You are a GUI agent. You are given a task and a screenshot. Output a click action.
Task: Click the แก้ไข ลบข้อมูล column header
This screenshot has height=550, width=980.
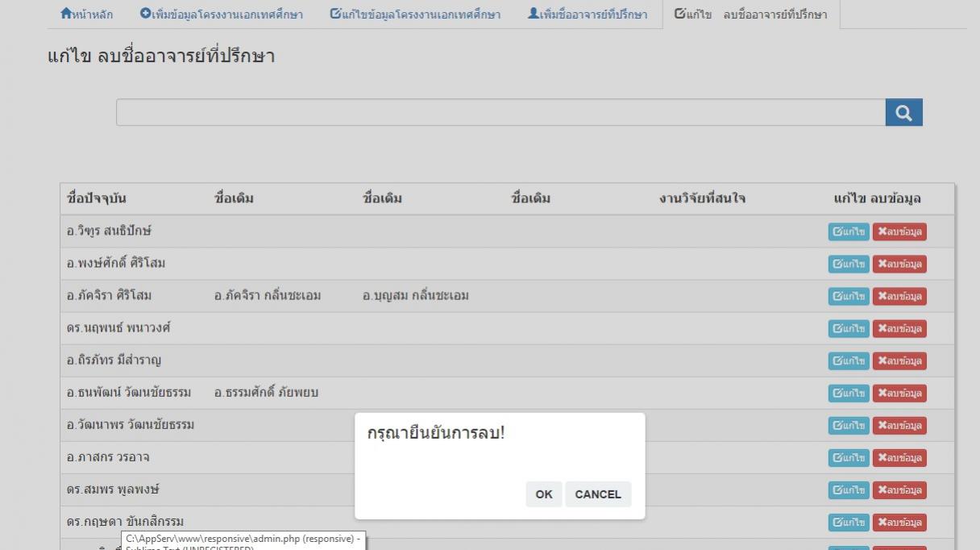coord(878,198)
